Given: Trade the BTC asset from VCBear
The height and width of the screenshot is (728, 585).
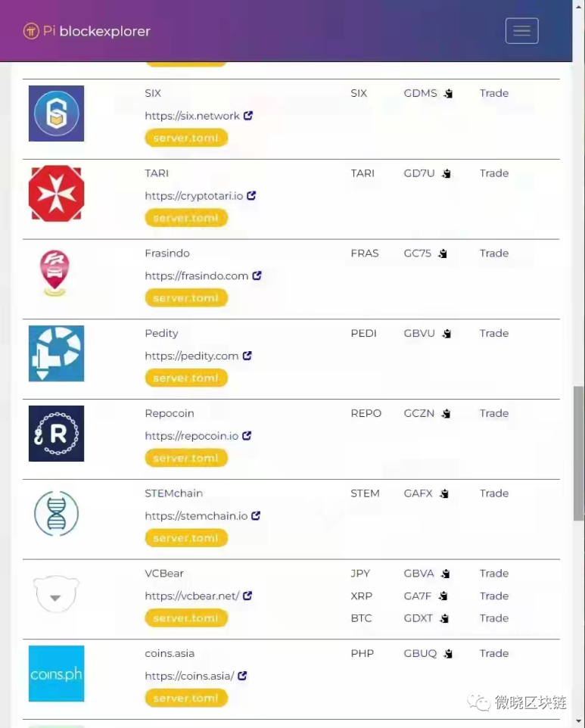Looking at the screenshot, I should (x=494, y=618).
